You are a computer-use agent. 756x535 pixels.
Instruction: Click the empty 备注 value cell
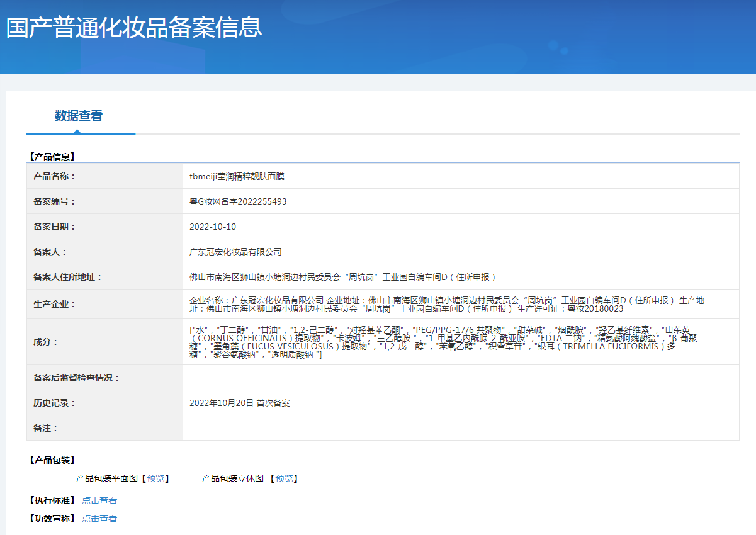pos(460,428)
